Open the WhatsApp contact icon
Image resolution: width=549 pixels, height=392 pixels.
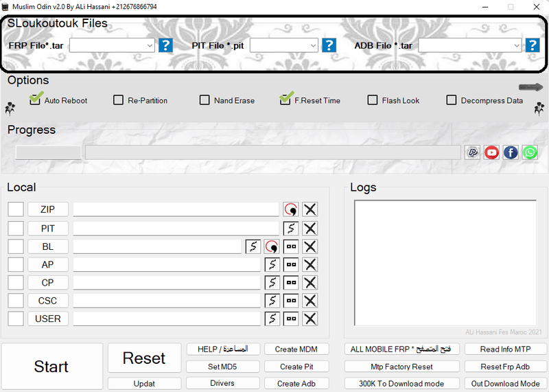[x=530, y=152]
